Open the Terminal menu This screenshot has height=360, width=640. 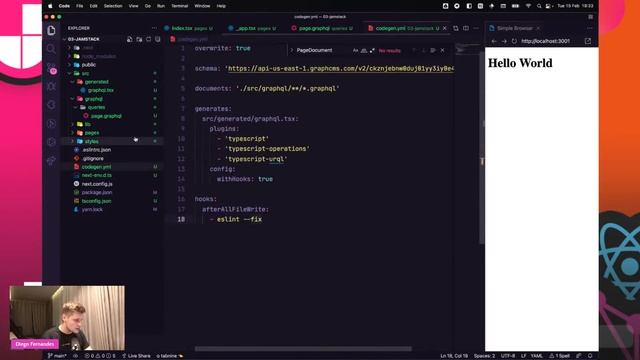[x=180, y=6]
